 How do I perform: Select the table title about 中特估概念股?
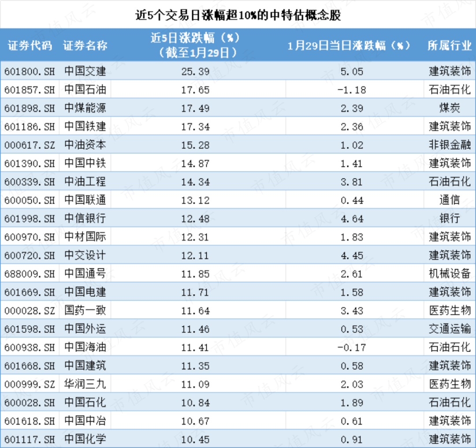click(x=238, y=15)
